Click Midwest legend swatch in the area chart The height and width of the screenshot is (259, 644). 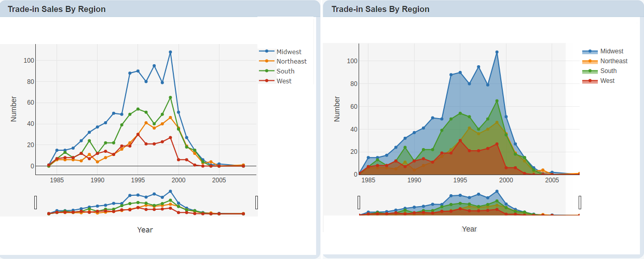[x=591, y=51]
